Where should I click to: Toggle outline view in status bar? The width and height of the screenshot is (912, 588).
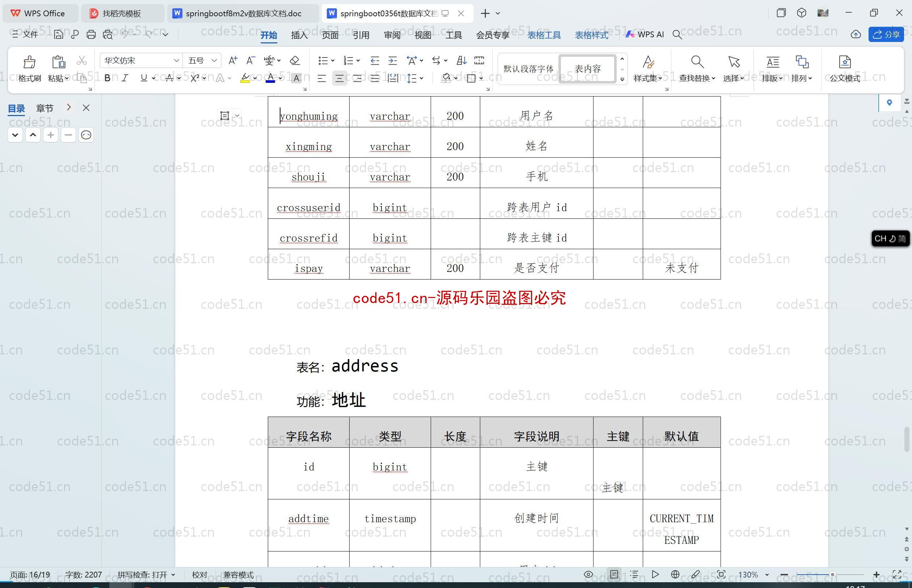tap(634, 574)
